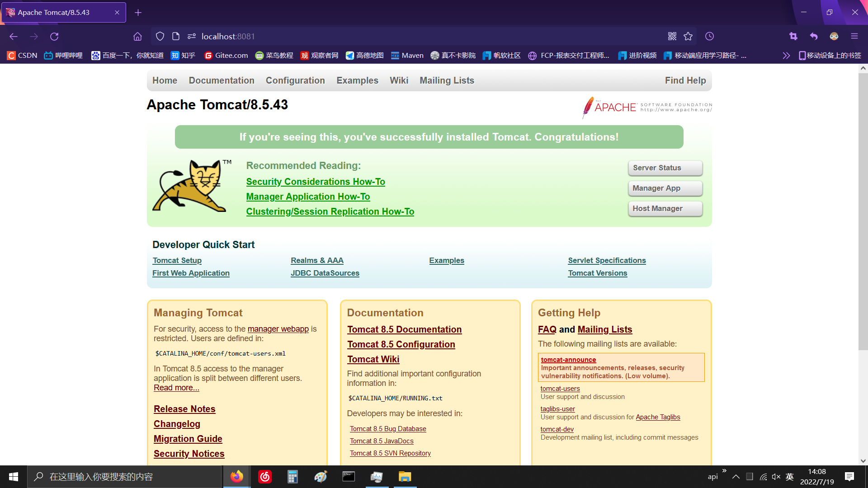
Task: Open the 高德地图 bookmark
Action: point(364,55)
